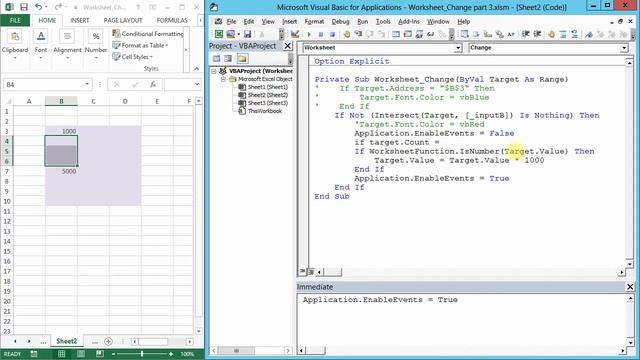Open the Insert menu in VBA editor
The image size is (640, 360).
(x=289, y=22)
